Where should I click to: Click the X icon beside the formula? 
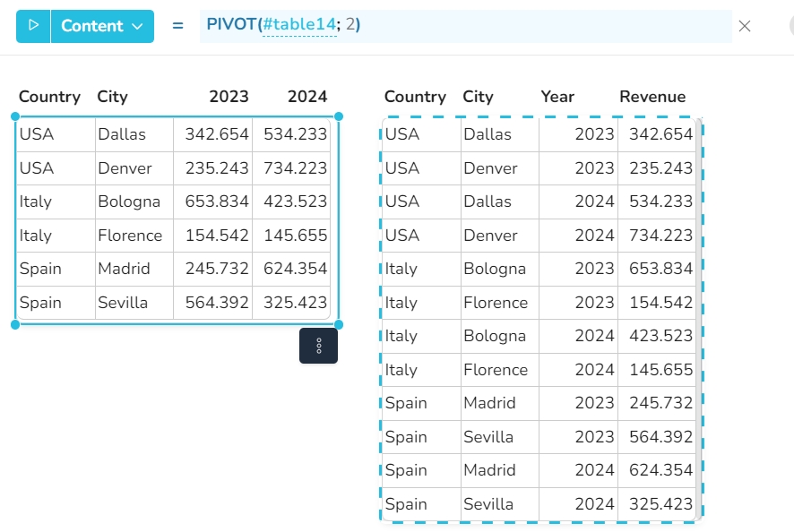[x=745, y=26]
